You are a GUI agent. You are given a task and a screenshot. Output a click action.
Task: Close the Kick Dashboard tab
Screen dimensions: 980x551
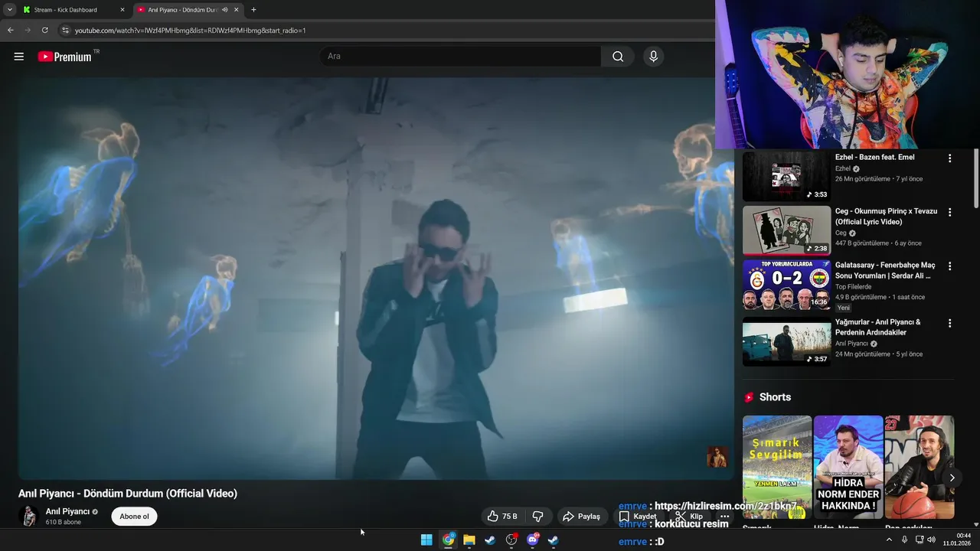122,10
